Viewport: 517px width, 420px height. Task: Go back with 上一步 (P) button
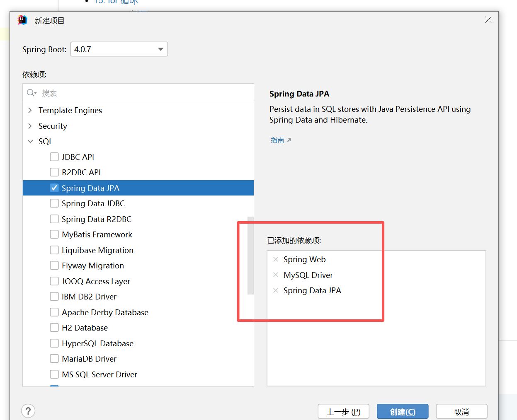coord(343,412)
